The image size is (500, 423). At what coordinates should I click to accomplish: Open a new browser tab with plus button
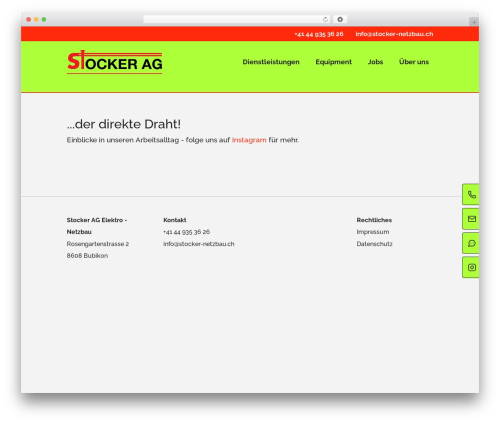474,22
